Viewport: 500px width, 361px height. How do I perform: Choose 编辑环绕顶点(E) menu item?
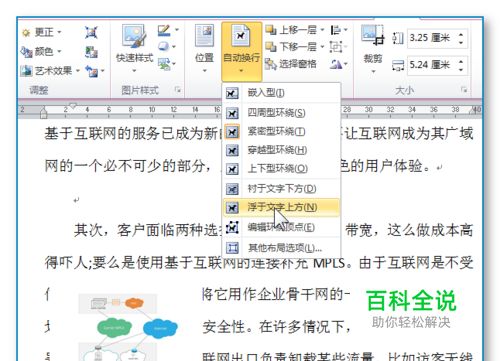(281, 228)
